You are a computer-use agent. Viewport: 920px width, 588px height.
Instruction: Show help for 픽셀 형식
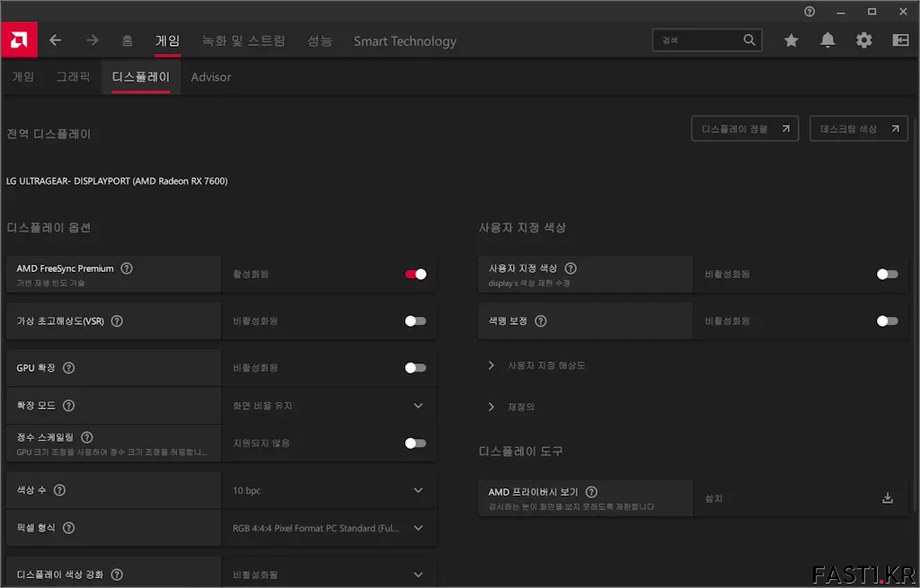(x=68, y=527)
